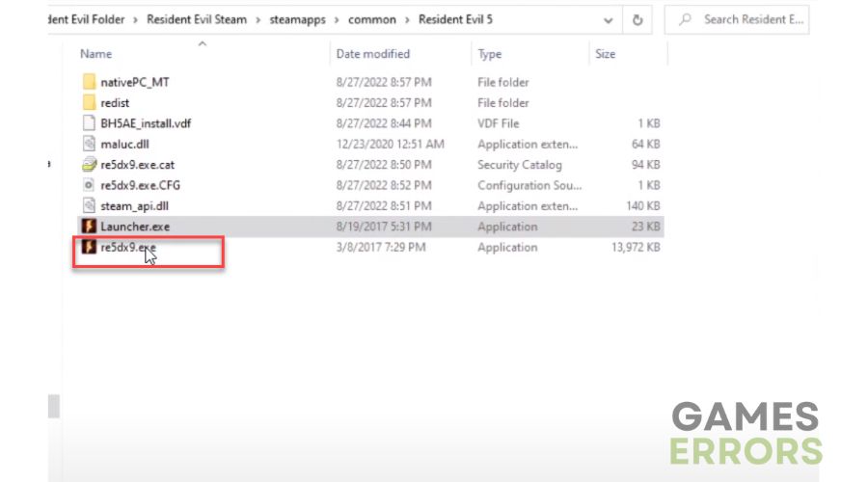Click Resident Evil 5 breadcrumb
This screenshot has width=868, height=482.
tap(455, 19)
